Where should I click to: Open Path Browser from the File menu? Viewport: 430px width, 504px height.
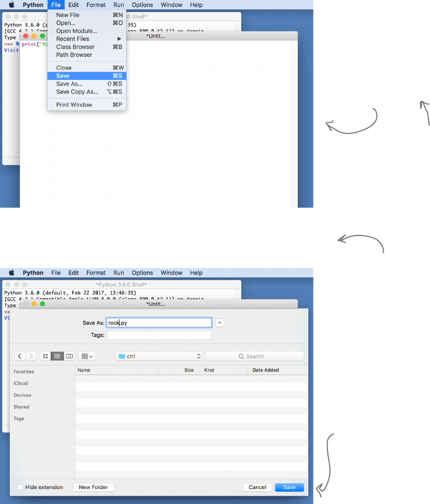87,55
